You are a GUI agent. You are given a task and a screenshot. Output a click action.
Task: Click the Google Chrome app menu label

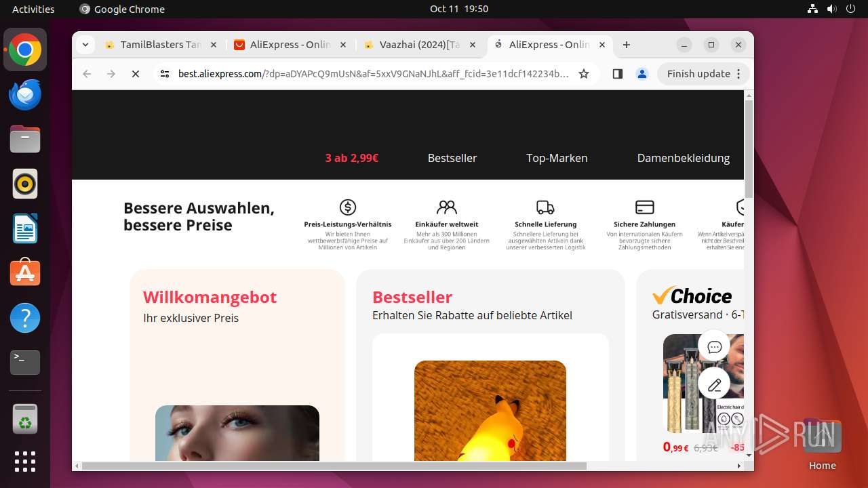[x=122, y=9]
